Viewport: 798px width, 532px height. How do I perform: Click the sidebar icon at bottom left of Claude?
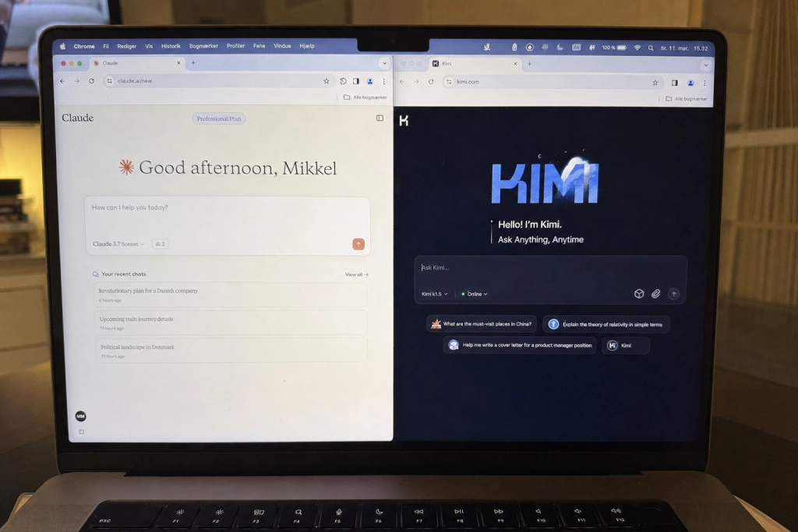81,432
